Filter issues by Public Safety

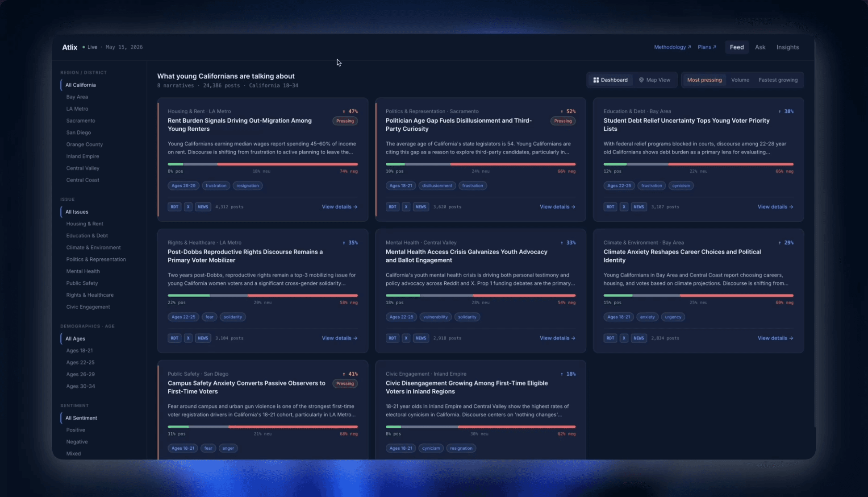(82, 283)
